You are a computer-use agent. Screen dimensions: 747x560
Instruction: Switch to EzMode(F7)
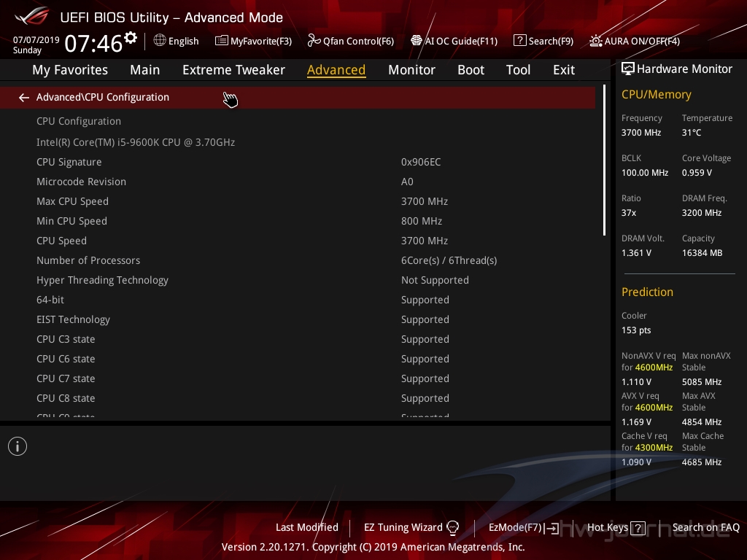pyautogui.click(x=523, y=527)
